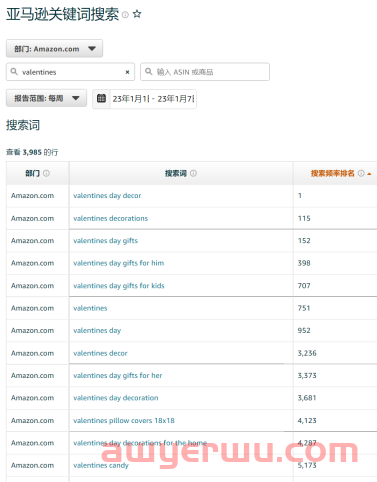The height and width of the screenshot is (482, 377).
Task: Open the 'valentines decorations' link
Action: (110, 218)
